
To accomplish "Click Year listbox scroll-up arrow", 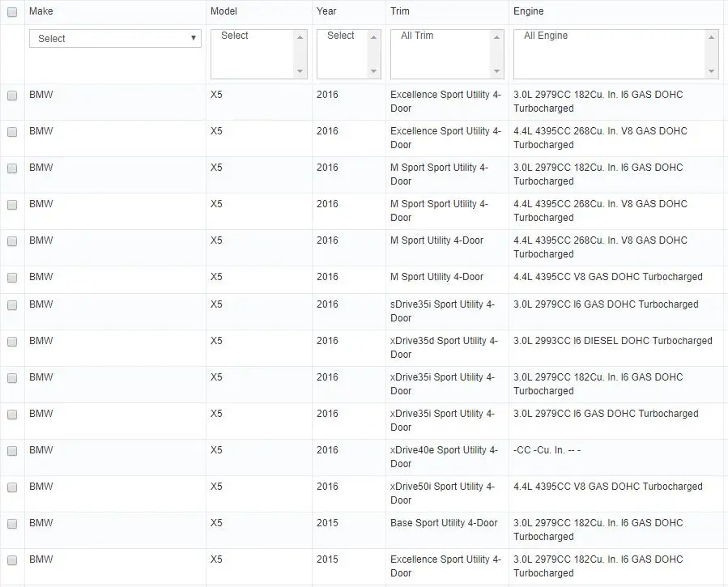I will pyautogui.click(x=374, y=37).
